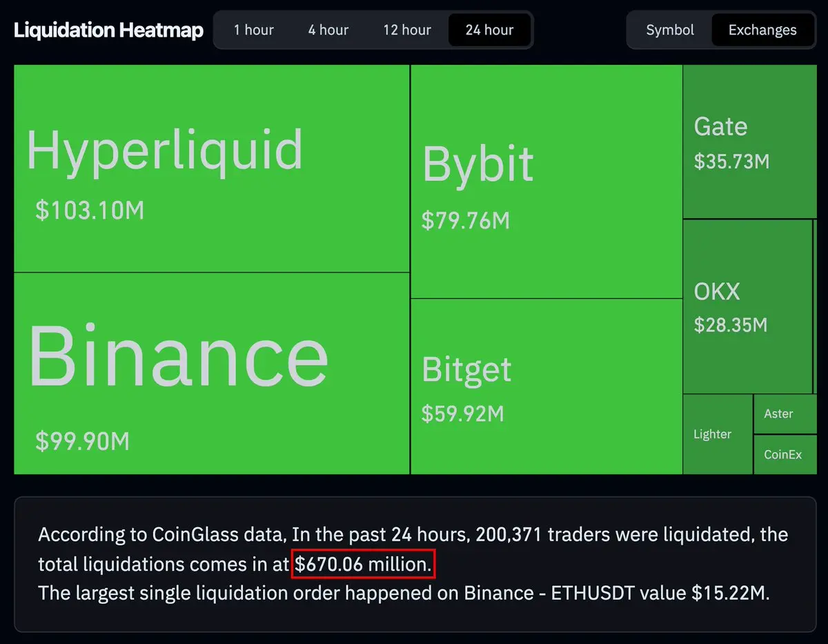Toggle heatmap view to Symbol
828x644 pixels.
[x=670, y=30]
